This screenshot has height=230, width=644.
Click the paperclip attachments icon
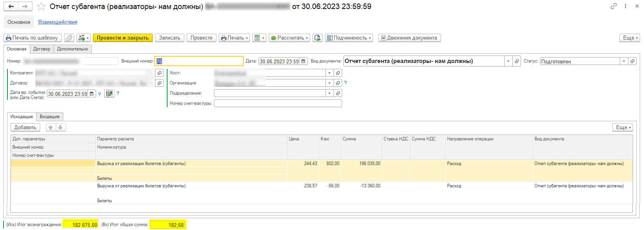(69, 38)
